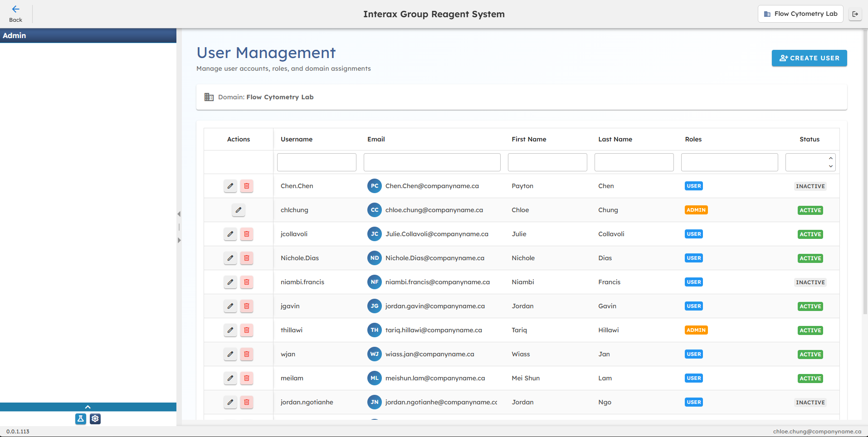Select the lab flask icon in the sidebar

[x=80, y=419]
